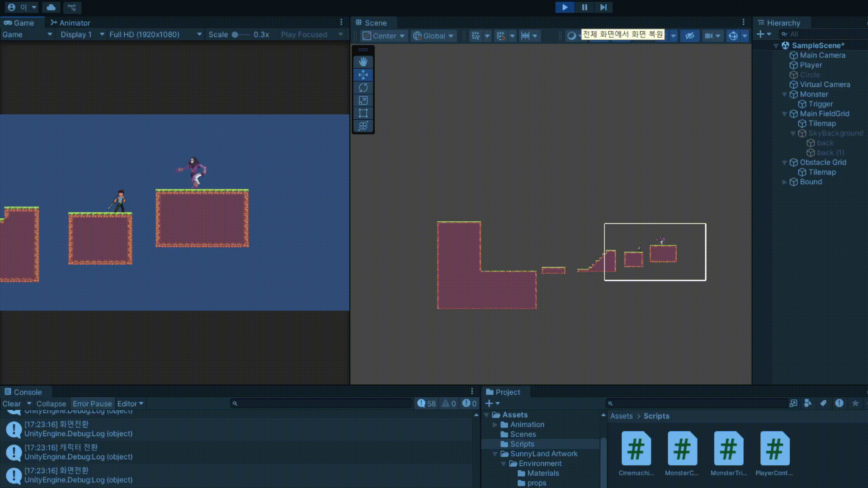This screenshot has height=488, width=868.
Task: Select the Scale tool
Action: [x=363, y=100]
